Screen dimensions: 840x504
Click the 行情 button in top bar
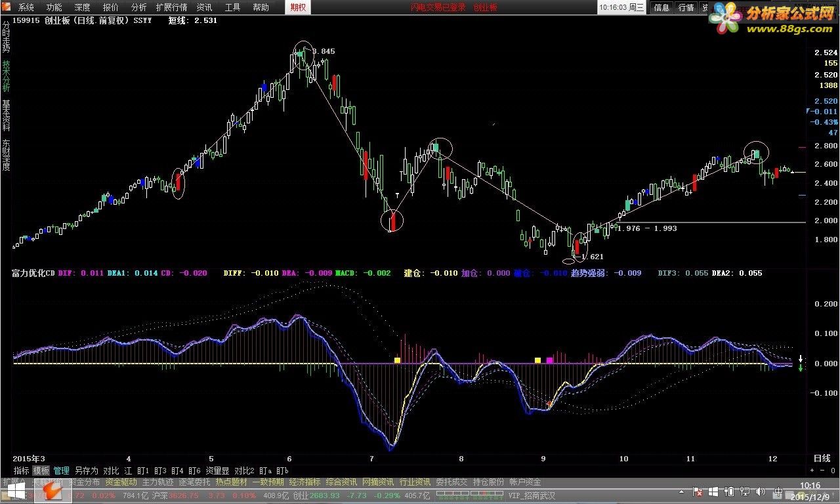tap(686, 7)
